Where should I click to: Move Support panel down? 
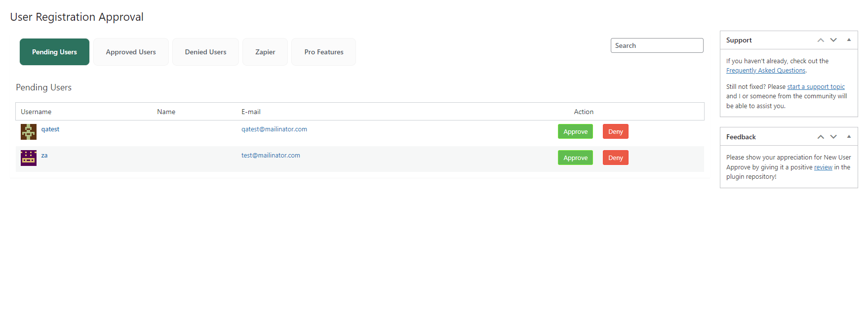(x=833, y=40)
